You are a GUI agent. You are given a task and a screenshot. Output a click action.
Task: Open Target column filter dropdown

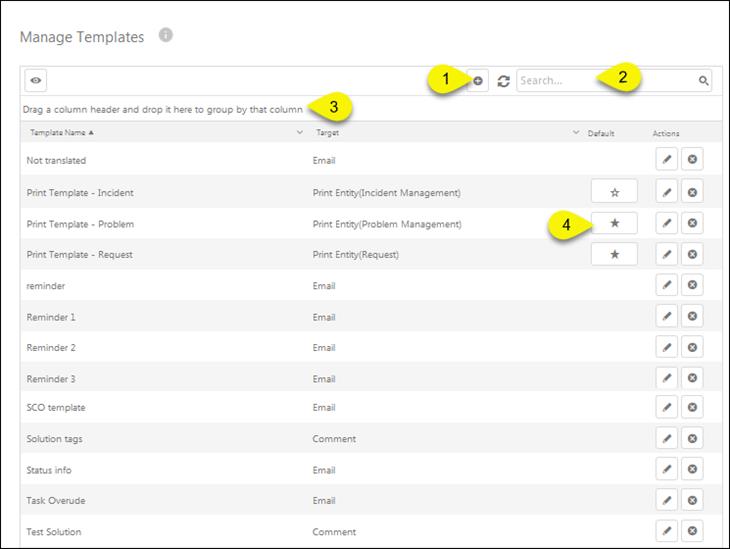point(575,133)
